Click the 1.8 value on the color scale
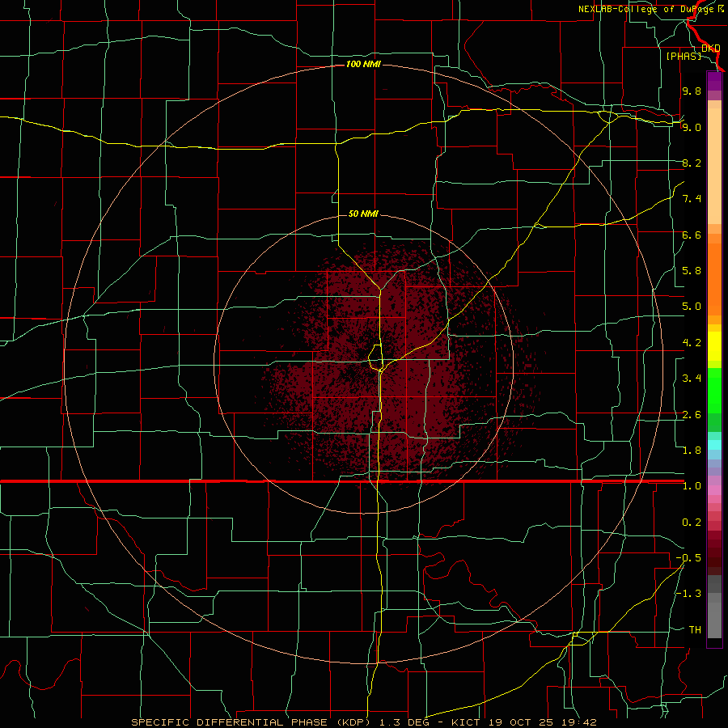 [692, 451]
